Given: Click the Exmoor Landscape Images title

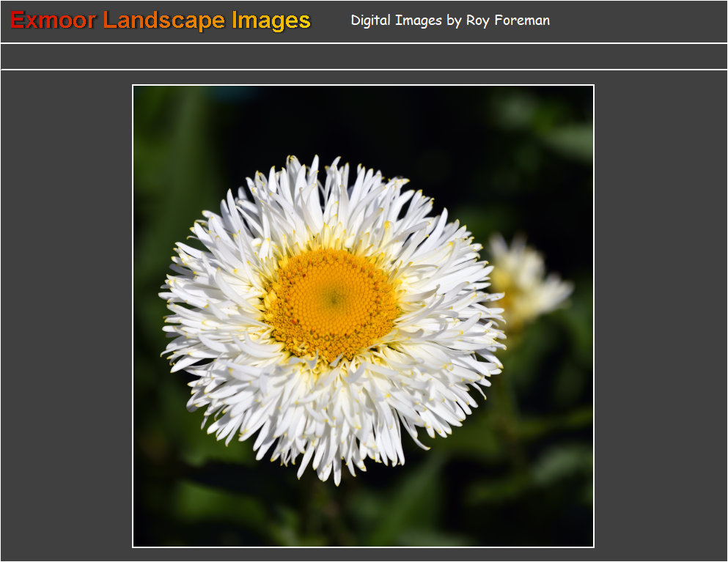Looking at the screenshot, I should coord(161,21).
